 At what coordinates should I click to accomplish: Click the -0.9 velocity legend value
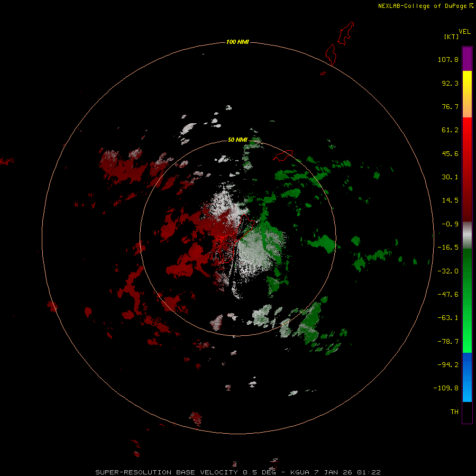pos(450,224)
